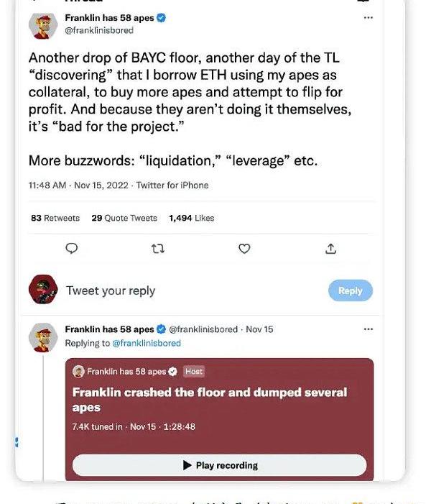
Task: Open the 1,494 Likes list
Action: [x=192, y=218]
